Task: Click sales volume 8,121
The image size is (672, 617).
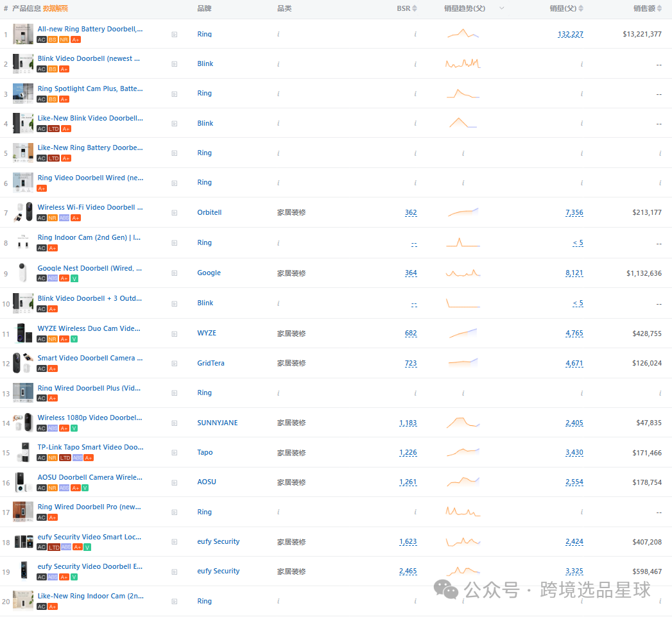Action: 574,273
